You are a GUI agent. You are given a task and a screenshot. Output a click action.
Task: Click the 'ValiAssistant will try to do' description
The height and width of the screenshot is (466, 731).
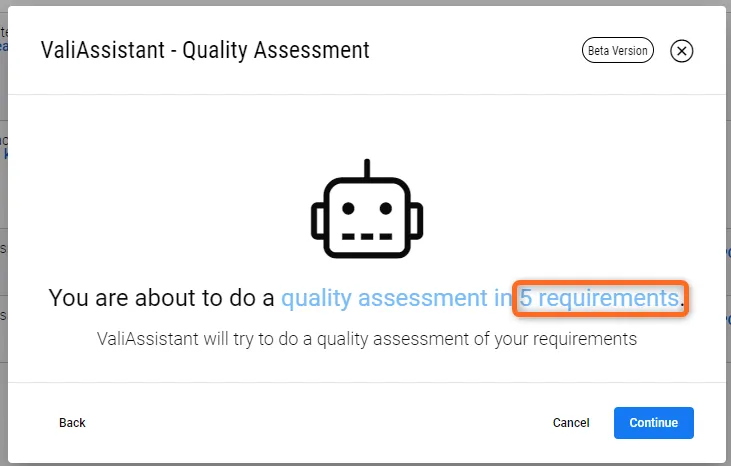[x=366, y=339]
